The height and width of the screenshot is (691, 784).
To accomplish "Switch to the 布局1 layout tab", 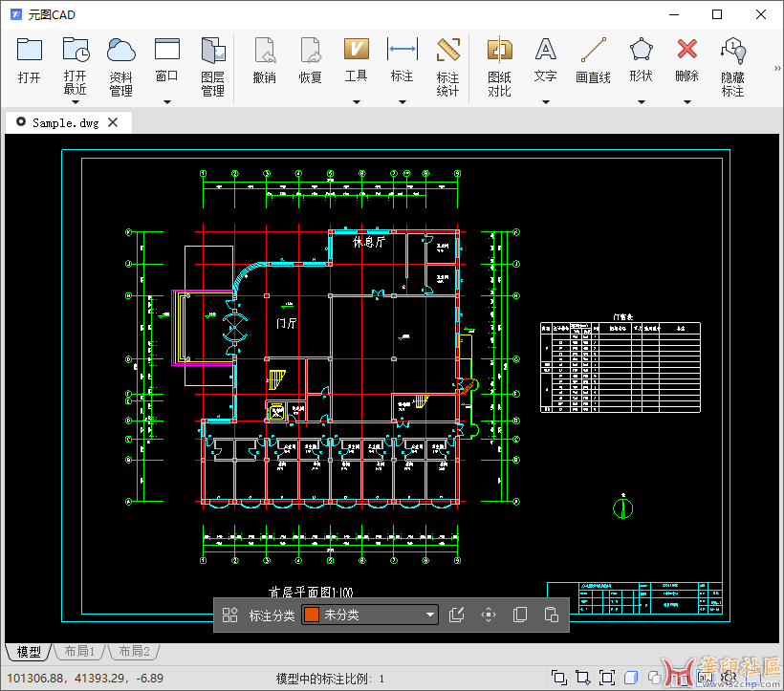I will [79, 652].
